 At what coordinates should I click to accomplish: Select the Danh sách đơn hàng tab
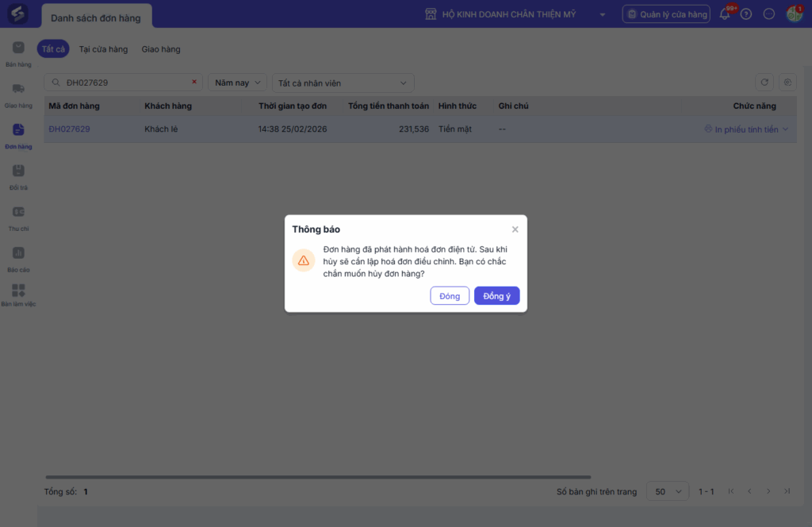coord(96,17)
